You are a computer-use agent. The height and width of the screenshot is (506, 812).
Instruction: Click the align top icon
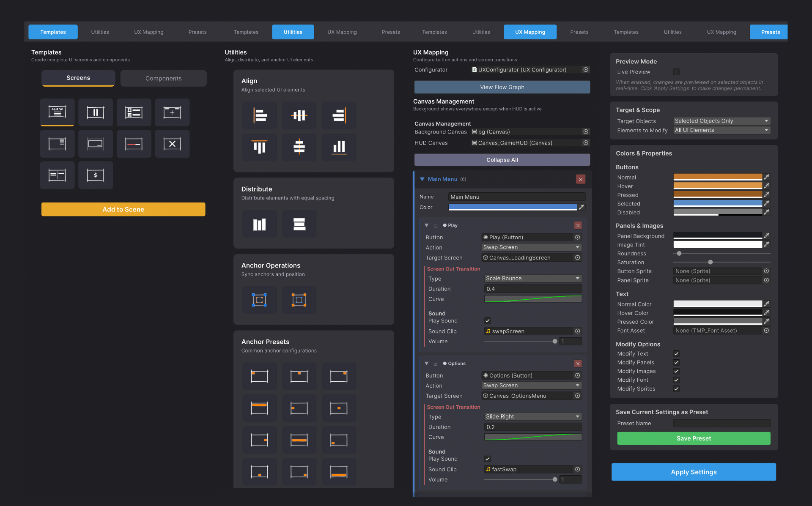260,147
